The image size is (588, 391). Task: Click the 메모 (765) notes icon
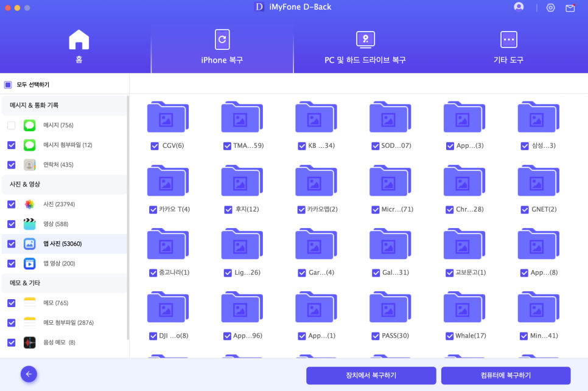pyautogui.click(x=30, y=303)
